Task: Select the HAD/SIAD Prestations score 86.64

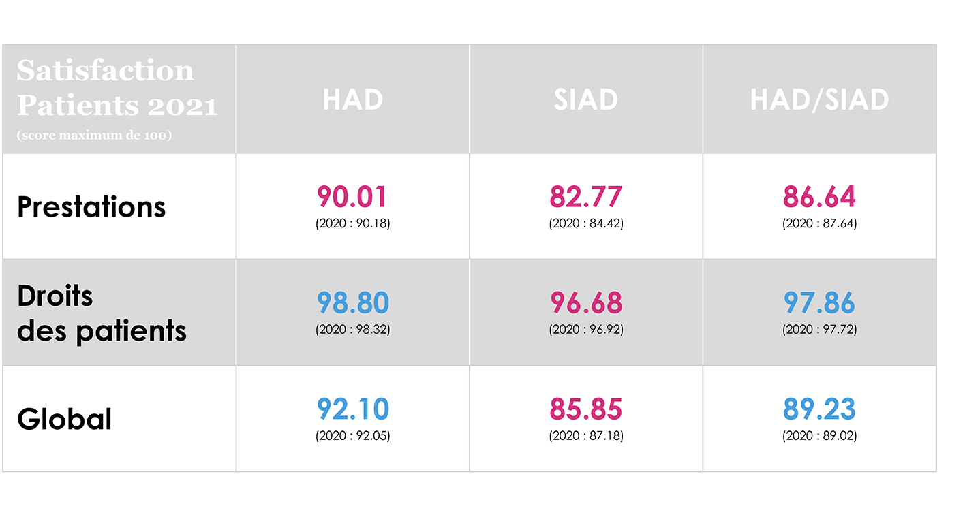Action: click(819, 197)
